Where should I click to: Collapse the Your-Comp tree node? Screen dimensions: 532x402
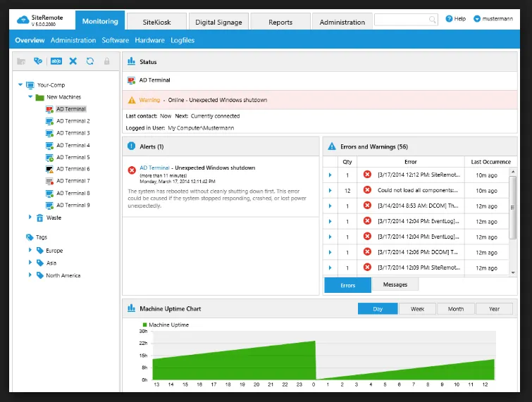[x=20, y=84]
